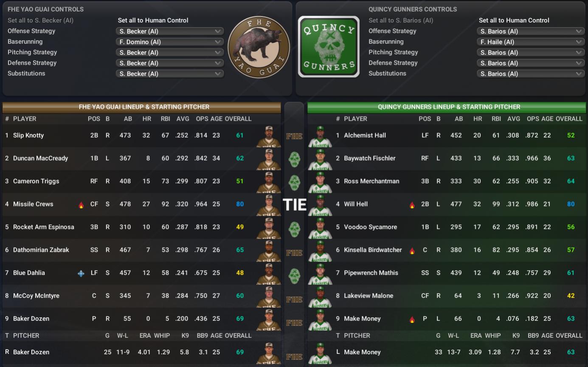Open Alchemist Hall's player portrait
Screen dimensions: 588x367
(320, 136)
